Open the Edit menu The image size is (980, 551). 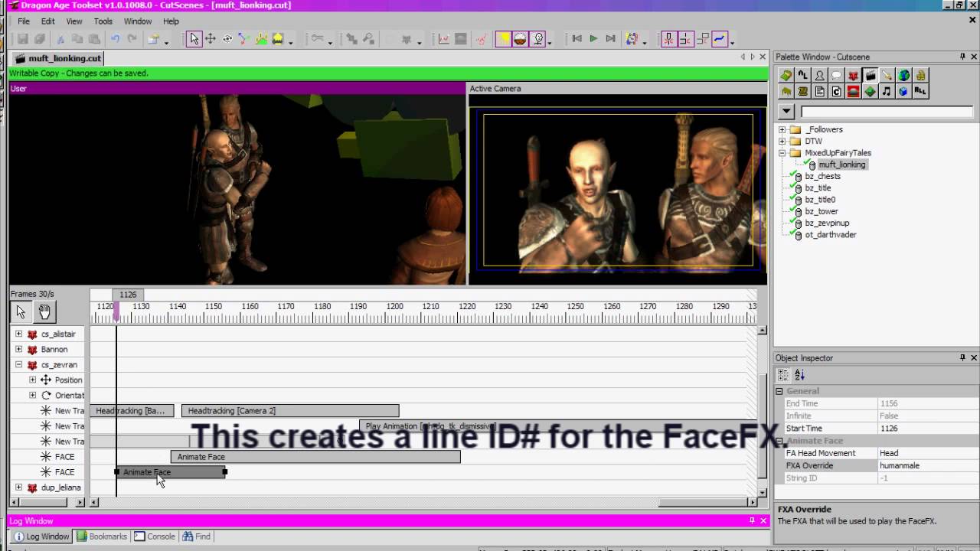pos(47,21)
